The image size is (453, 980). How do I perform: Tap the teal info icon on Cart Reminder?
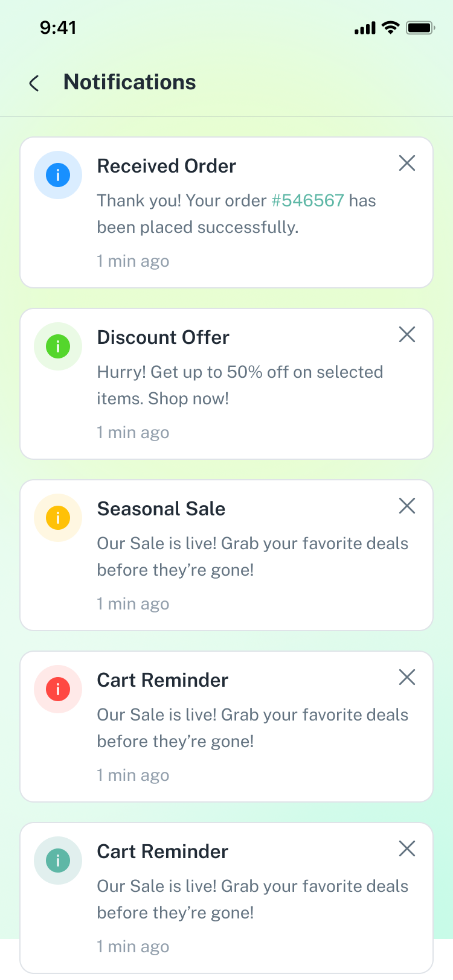click(58, 861)
